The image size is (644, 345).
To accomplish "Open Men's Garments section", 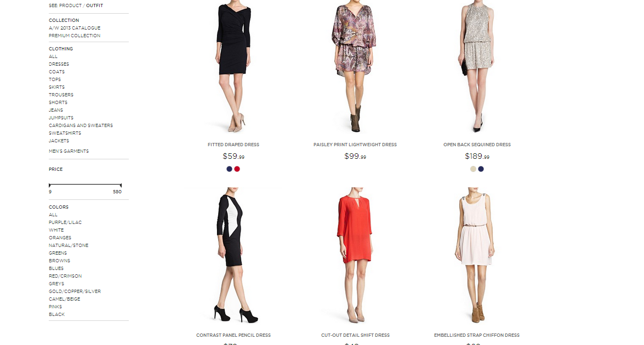I will pyautogui.click(x=69, y=151).
